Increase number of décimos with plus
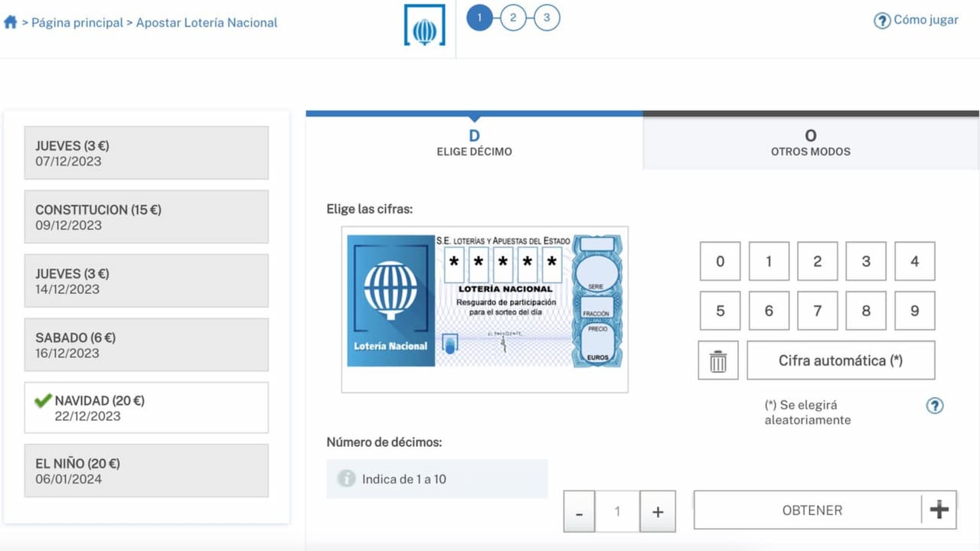This screenshot has height=551, width=980. click(657, 512)
